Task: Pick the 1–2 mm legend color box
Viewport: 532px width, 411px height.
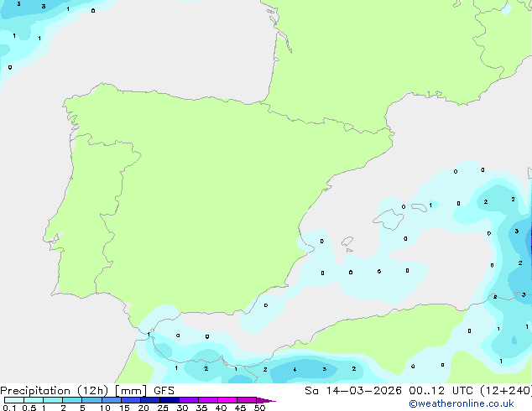Action: pyautogui.click(x=53, y=400)
